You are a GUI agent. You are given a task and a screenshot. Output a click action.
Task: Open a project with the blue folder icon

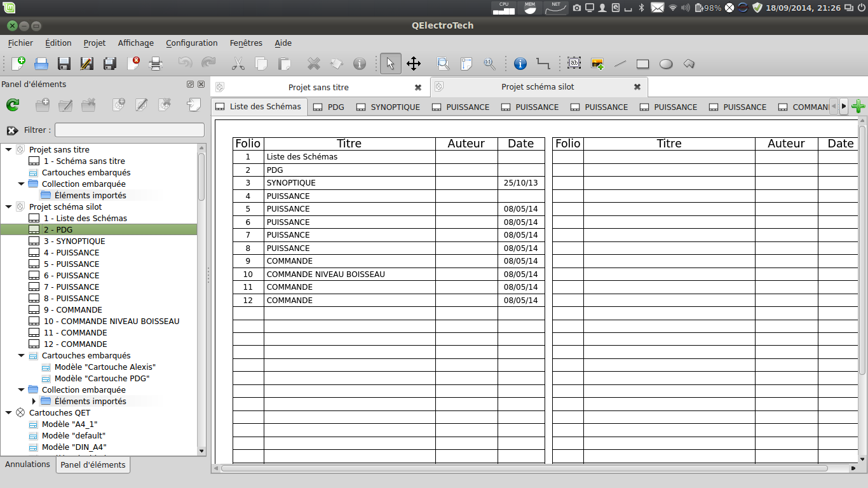[x=41, y=64]
